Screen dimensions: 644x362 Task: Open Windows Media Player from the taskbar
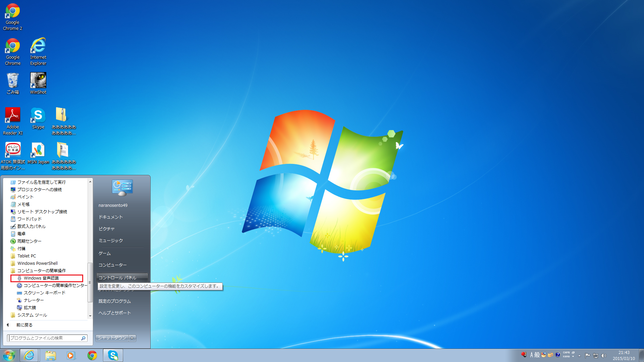(71, 355)
